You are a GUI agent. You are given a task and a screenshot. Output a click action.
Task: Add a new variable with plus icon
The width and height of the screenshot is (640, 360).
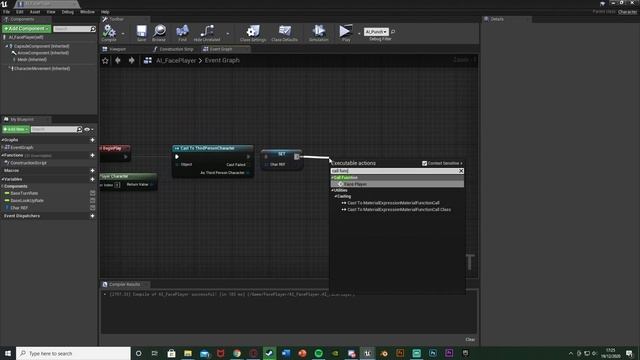[x=92, y=179]
